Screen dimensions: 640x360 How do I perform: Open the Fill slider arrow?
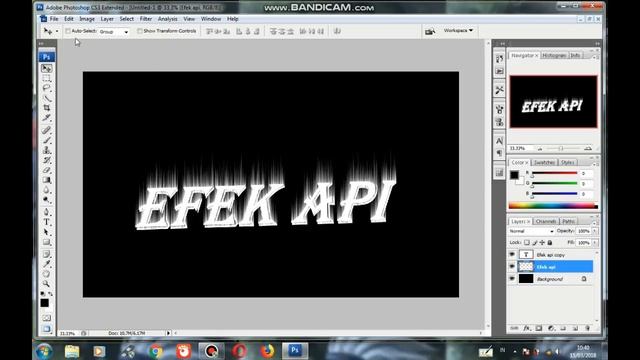(595, 242)
